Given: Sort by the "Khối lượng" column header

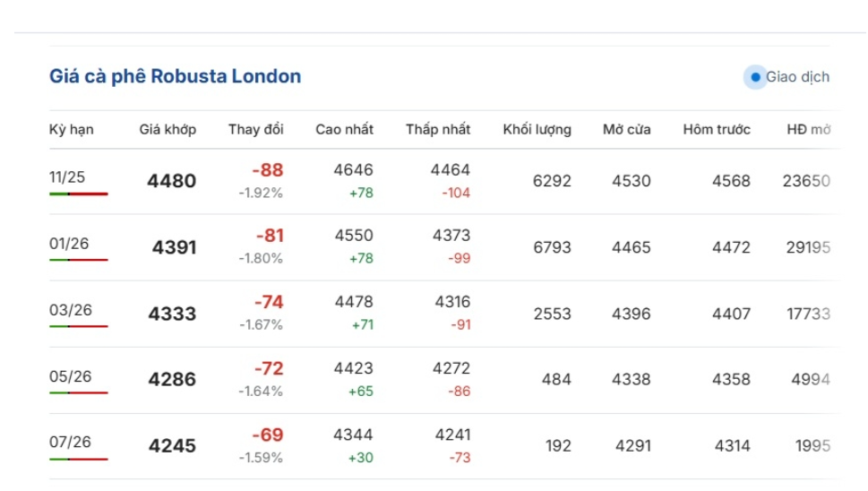Looking at the screenshot, I should click(537, 130).
